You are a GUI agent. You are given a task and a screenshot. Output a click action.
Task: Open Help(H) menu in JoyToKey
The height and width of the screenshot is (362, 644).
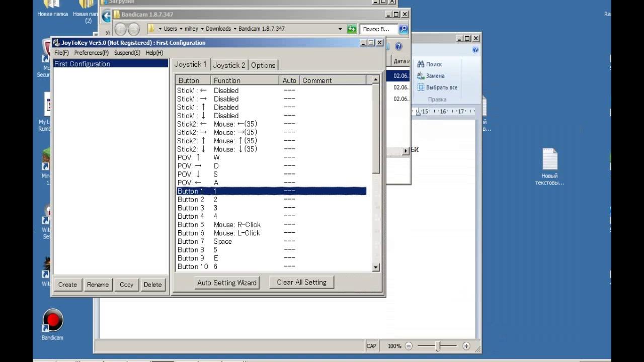pos(154,53)
